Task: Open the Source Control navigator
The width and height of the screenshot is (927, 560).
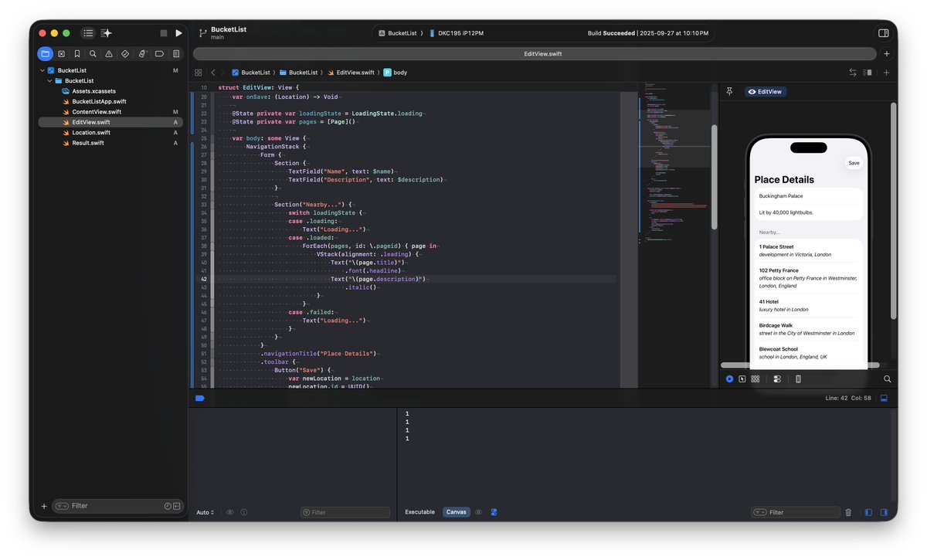Action: pyautogui.click(x=61, y=54)
